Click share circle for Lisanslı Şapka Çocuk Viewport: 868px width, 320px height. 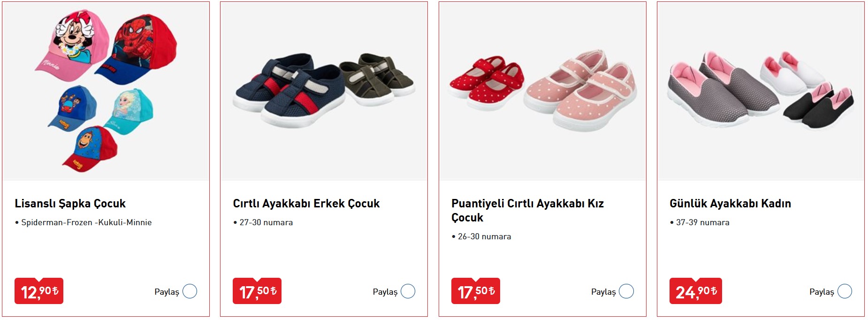point(190,291)
